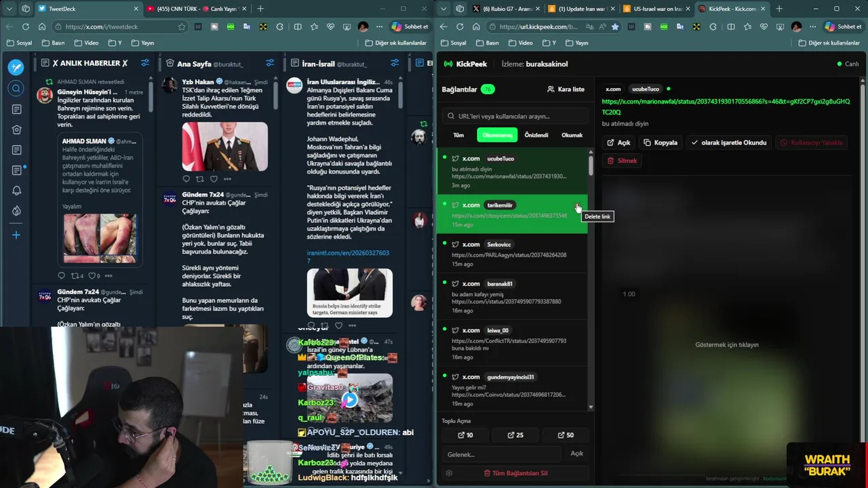Bulk open 50 links

coord(566,435)
